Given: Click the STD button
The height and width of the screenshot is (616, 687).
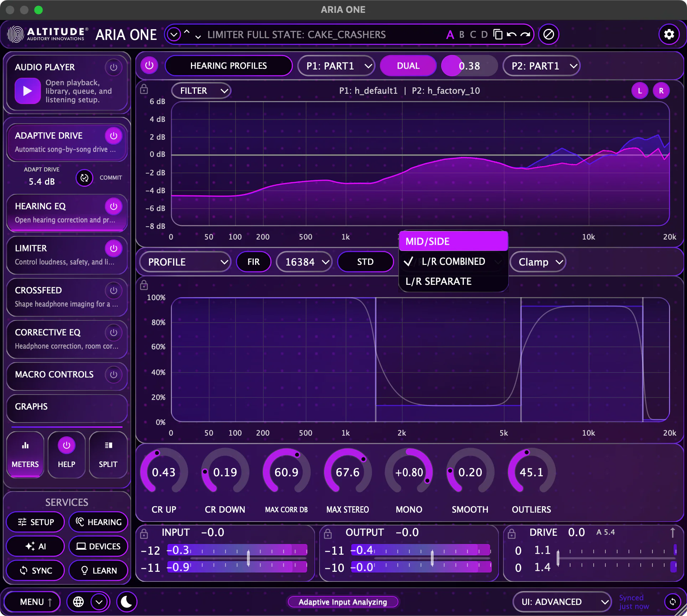Looking at the screenshot, I should [x=365, y=262].
